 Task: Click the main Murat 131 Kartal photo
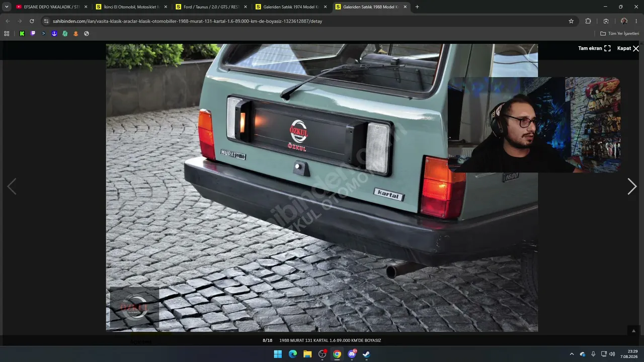coord(321,188)
